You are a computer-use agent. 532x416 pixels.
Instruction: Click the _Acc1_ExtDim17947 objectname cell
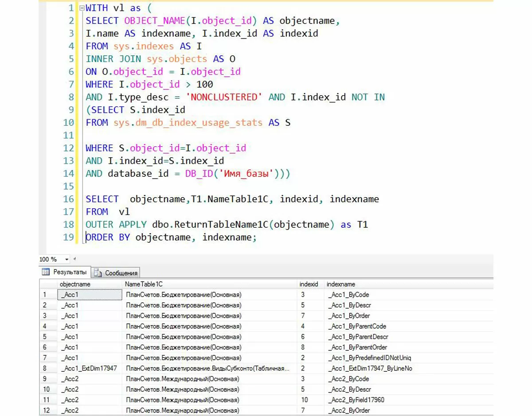point(90,368)
